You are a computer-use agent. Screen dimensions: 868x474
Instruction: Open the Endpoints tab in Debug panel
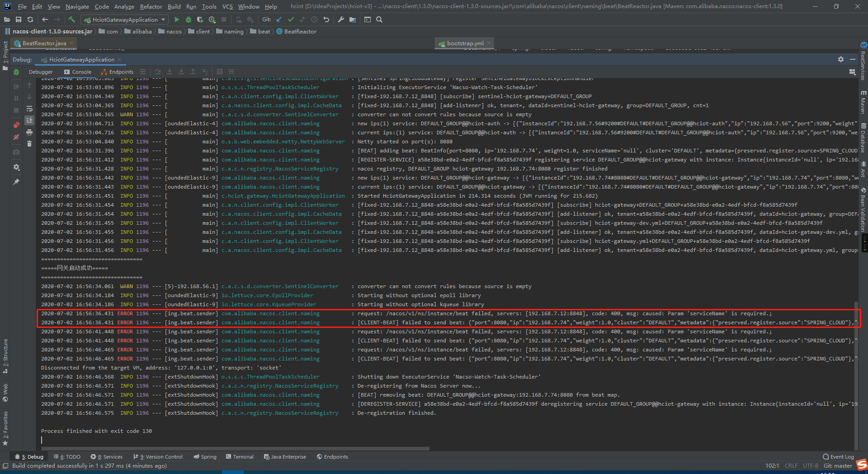tap(117, 72)
